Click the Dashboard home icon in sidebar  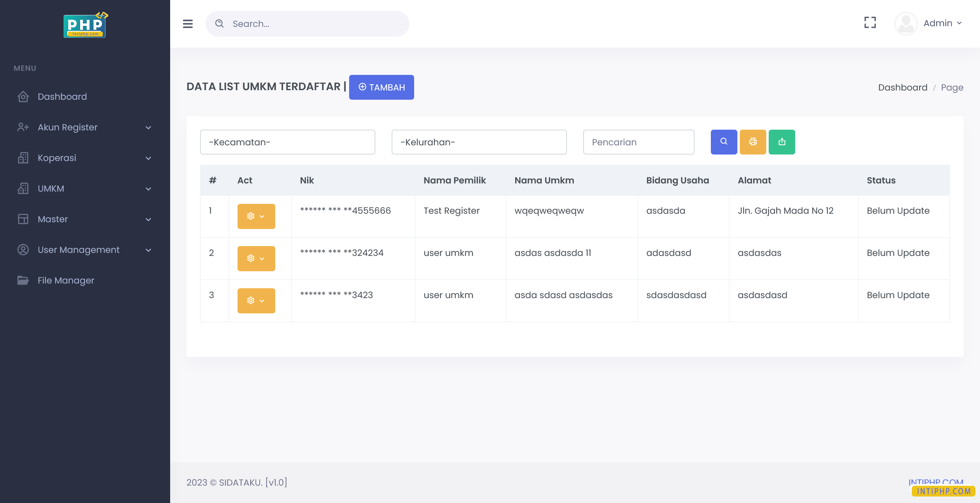tap(23, 97)
